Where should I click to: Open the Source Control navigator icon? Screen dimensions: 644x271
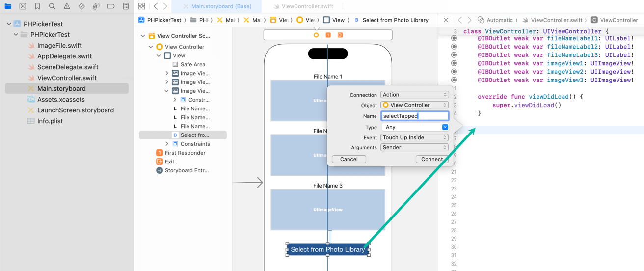23,6
